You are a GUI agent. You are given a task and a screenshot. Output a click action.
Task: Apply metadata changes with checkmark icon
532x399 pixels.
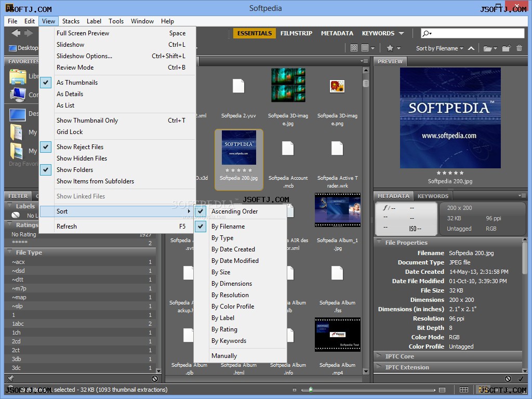521,378
